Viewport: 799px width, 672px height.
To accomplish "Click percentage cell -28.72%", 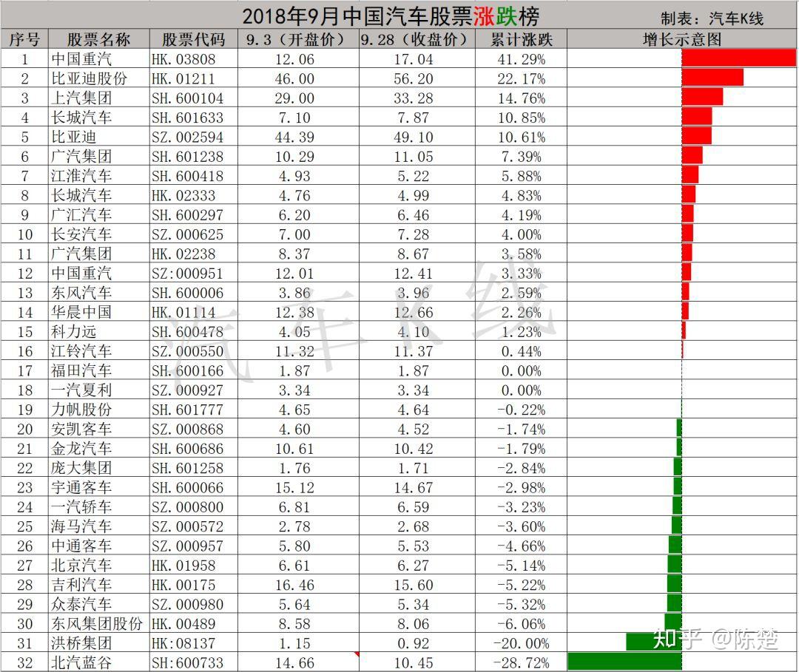I will tap(522, 662).
